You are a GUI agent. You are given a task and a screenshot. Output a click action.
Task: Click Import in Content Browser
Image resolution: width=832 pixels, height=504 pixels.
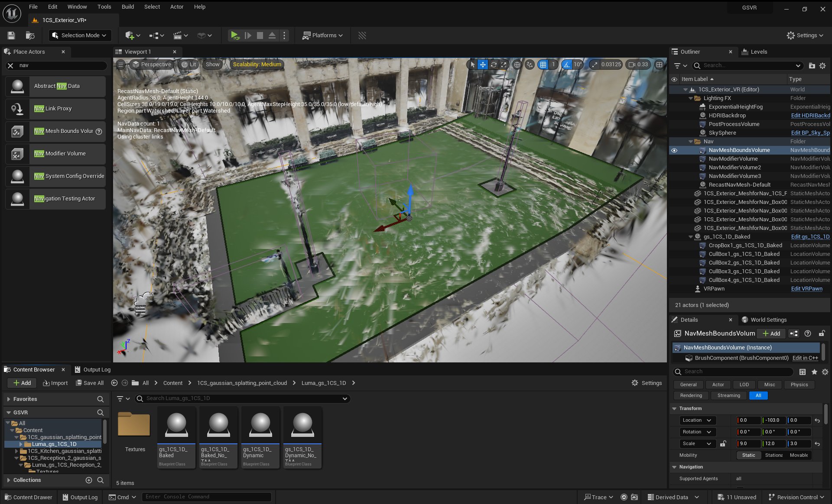pos(55,383)
